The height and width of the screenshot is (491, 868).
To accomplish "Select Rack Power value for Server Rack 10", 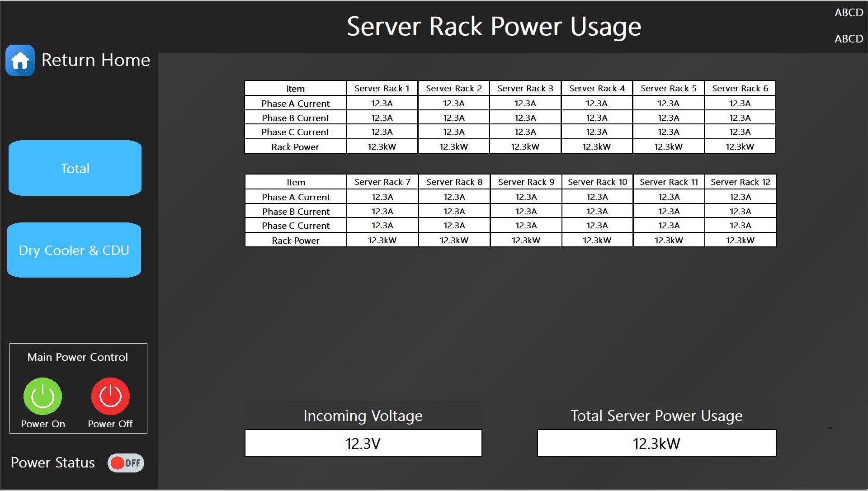I will [597, 240].
